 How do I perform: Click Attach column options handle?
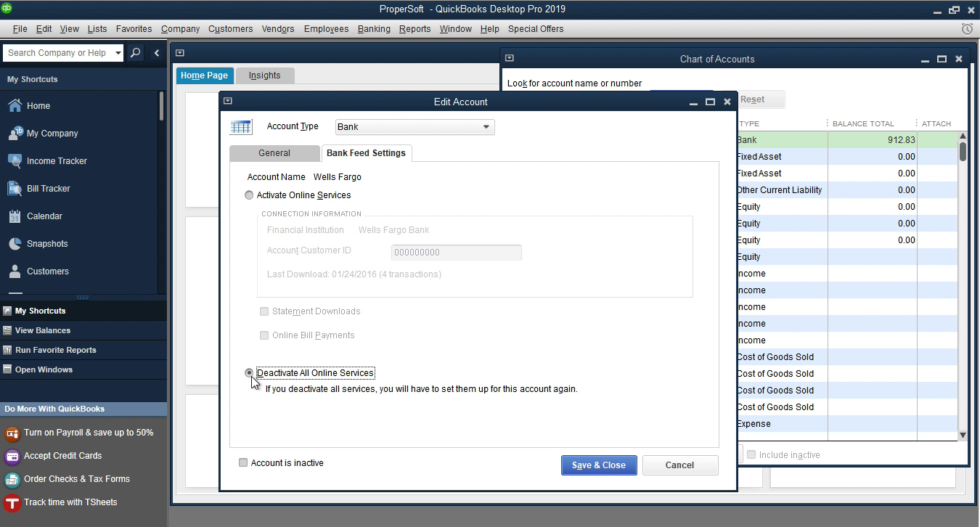click(916, 123)
